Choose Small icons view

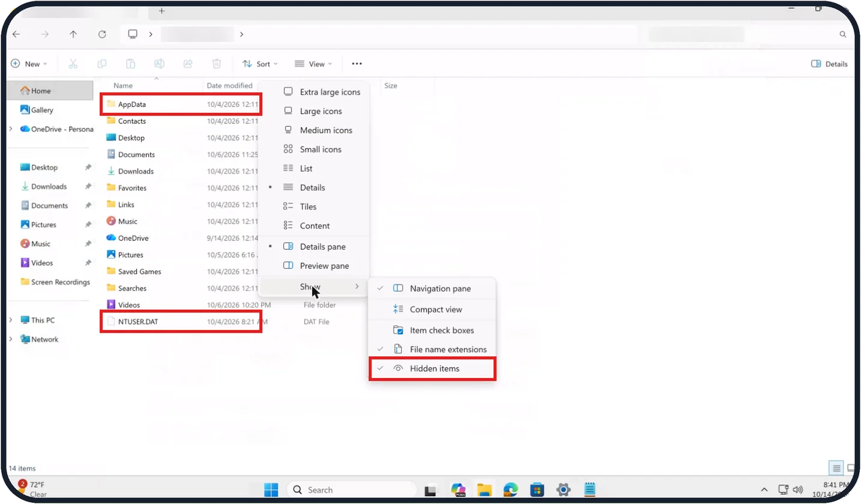[x=313, y=149]
